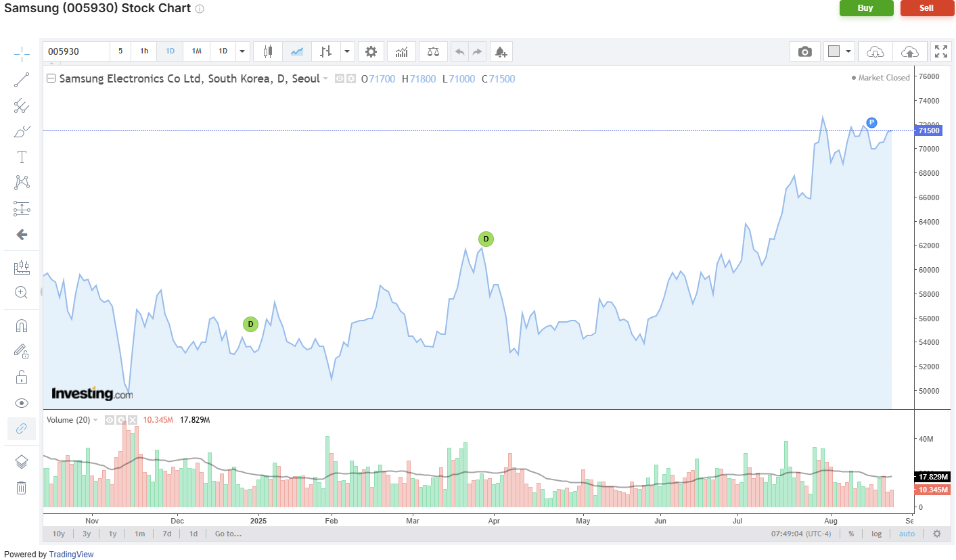This screenshot has height=560, width=956.
Task: Save chart layout to cloud
Action: tap(910, 51)
